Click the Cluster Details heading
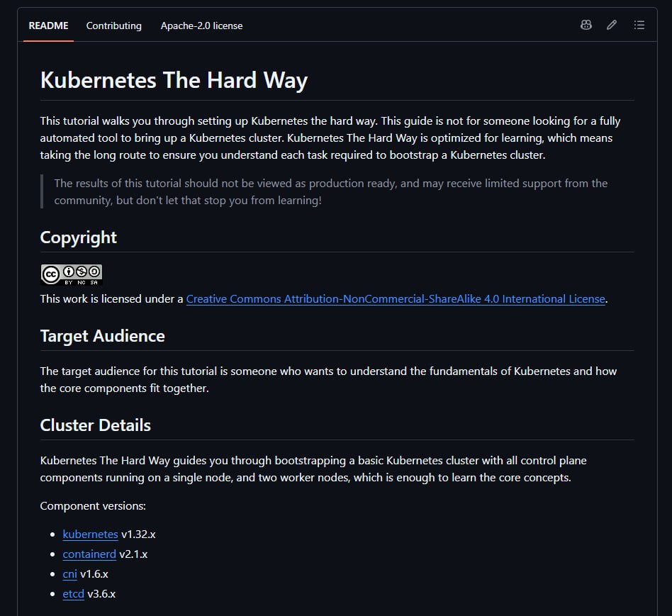The width and height of the screenshot is (672, 616). pos(96,425)
